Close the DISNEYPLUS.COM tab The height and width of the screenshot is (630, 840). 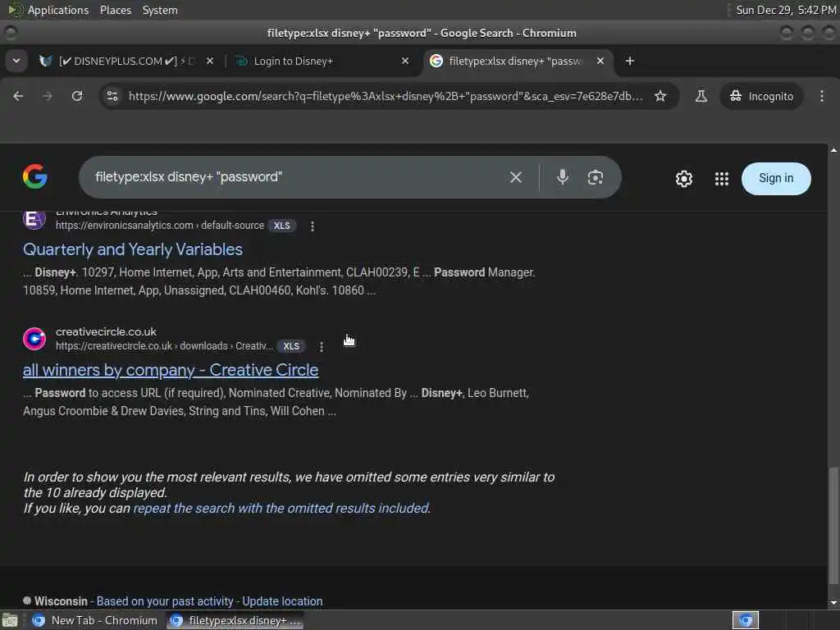[x=210, y=61]
